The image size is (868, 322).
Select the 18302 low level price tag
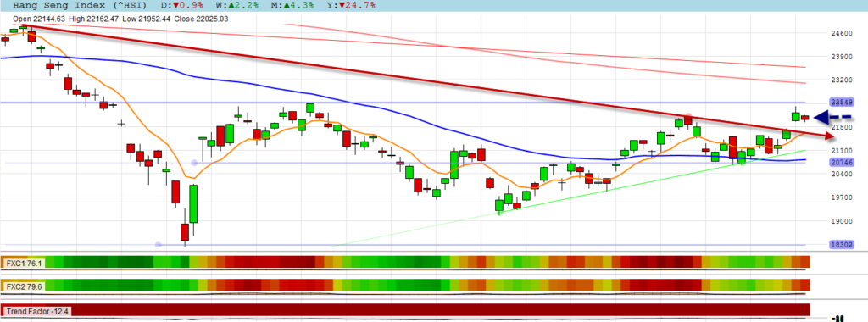click(842, 244)
